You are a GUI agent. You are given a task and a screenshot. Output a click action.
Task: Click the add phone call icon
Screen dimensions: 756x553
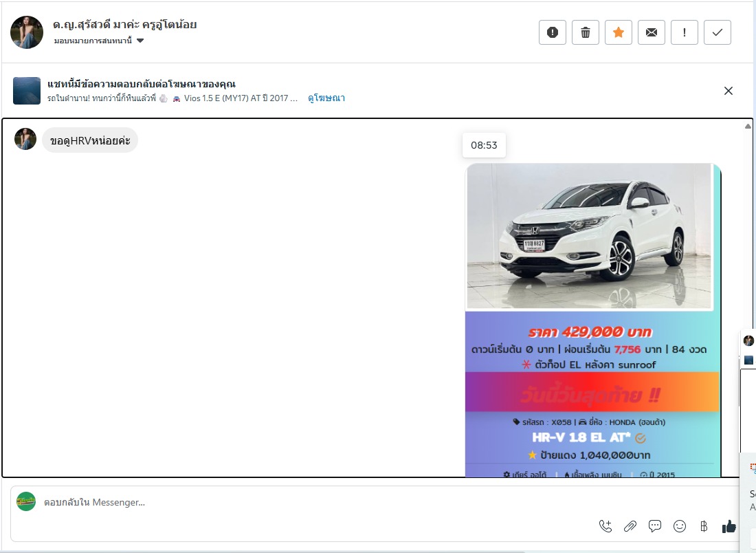pos(605,526)
